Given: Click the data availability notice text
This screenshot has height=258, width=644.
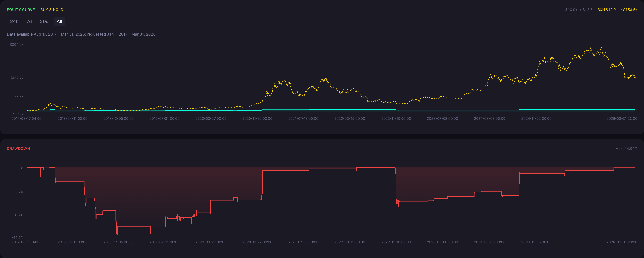Looking at the screenshot, I should point(81,34).
